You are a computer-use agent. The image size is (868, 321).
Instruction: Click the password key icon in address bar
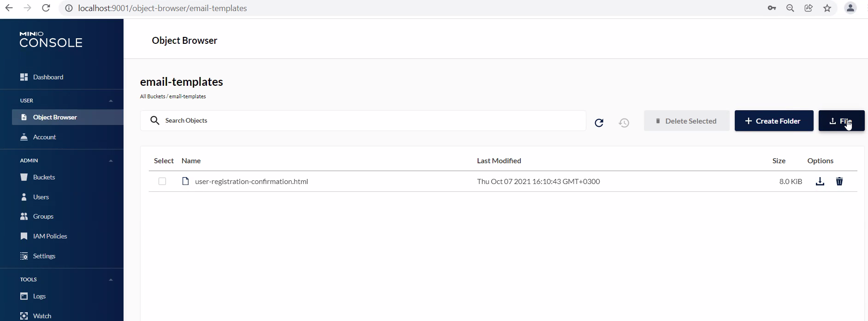772,8
